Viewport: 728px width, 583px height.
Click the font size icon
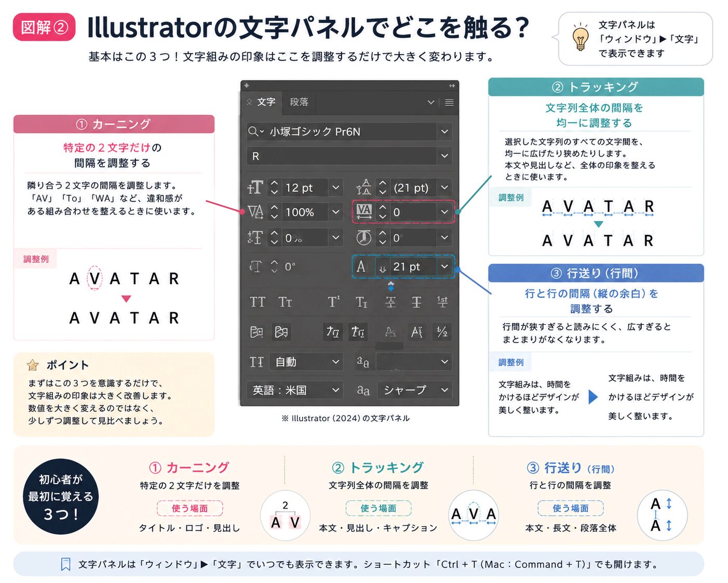click(255, 188)
